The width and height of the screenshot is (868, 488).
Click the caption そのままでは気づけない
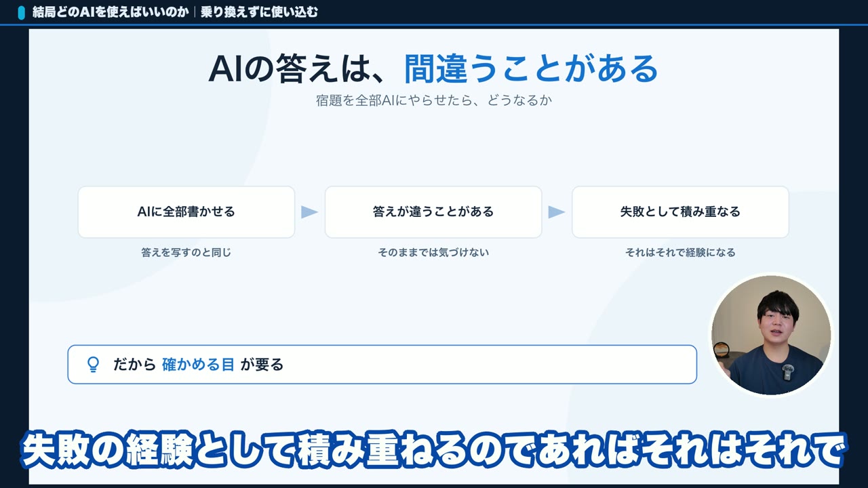click(433, 252)
